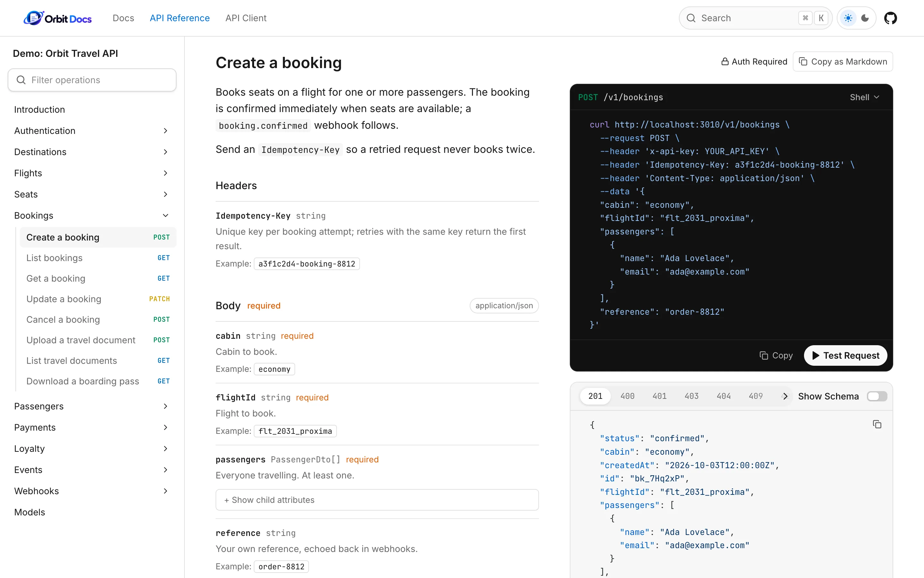Image resolution: width=924 pixels, height=578 pixels.
Task: Click Copy as Markdown button
Action: (x=843, y=62)
